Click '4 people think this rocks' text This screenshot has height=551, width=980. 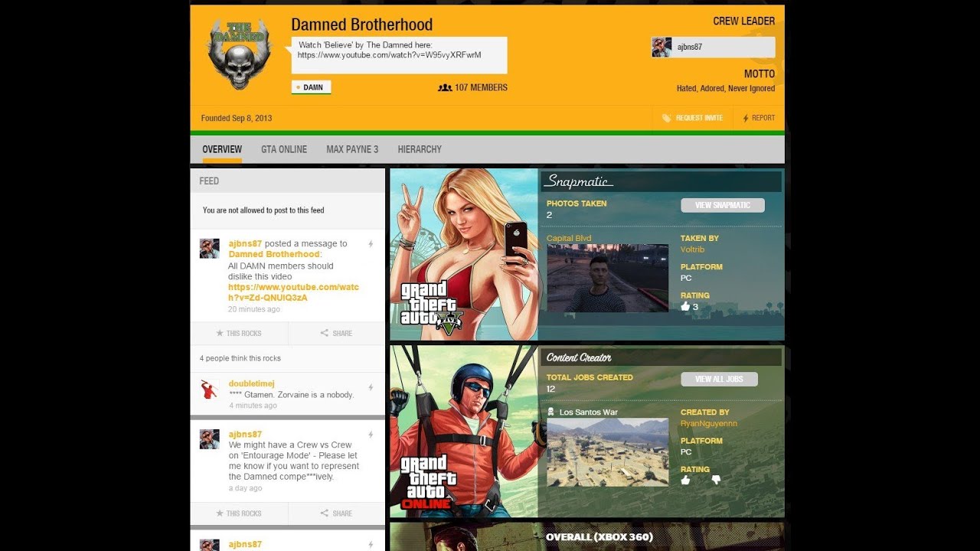pos(240,358)
